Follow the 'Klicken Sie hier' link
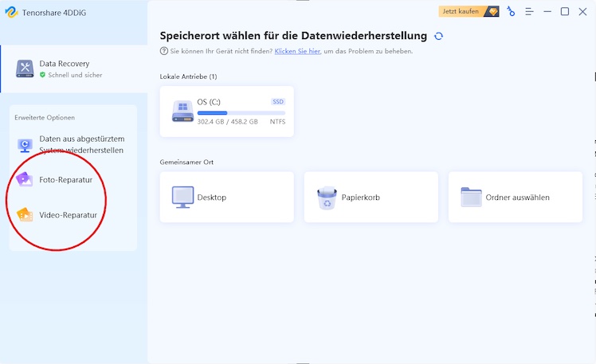 (297, 51)
